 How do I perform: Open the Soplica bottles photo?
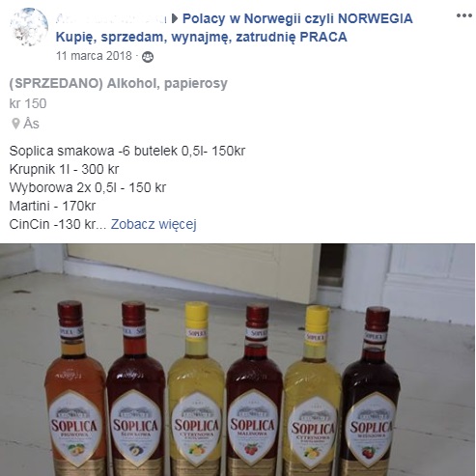pyautogui.click(x=238, y=360)
